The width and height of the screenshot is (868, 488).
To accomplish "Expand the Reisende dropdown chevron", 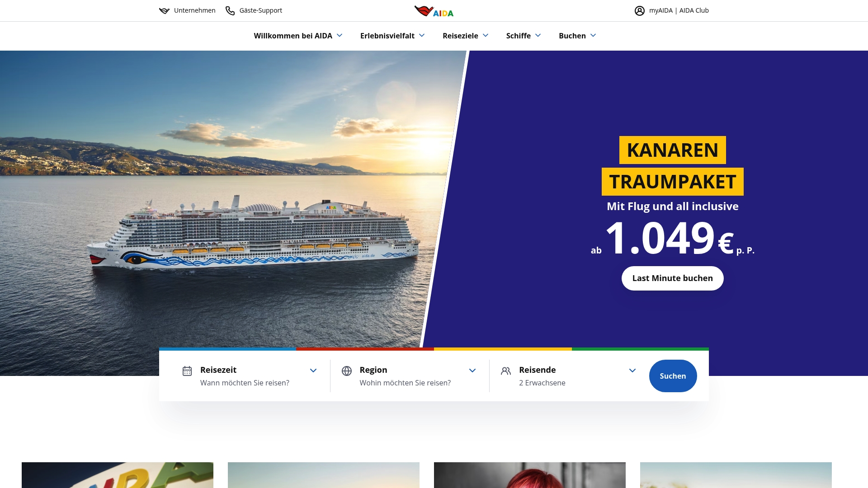I will click(x=632, y=371).
